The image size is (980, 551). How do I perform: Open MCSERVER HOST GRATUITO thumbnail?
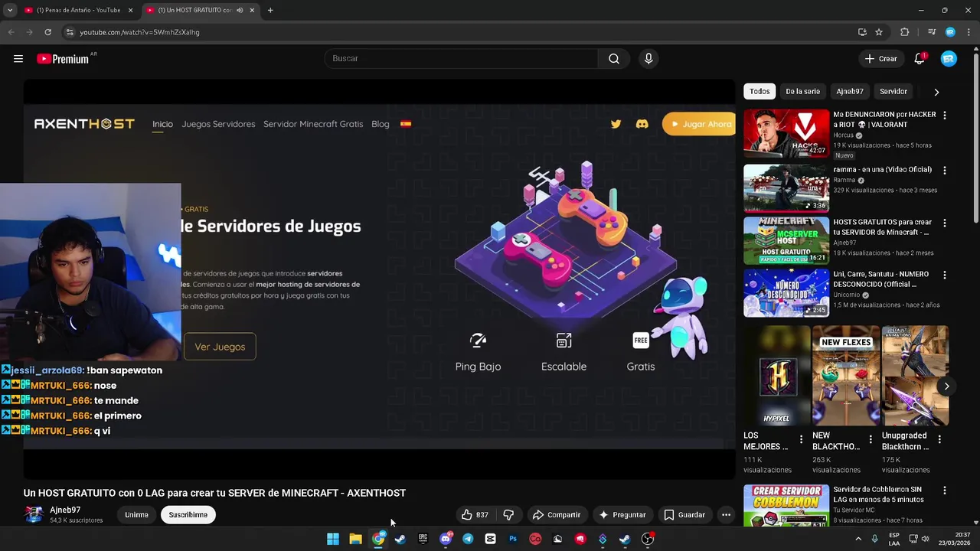coord(786,241)
